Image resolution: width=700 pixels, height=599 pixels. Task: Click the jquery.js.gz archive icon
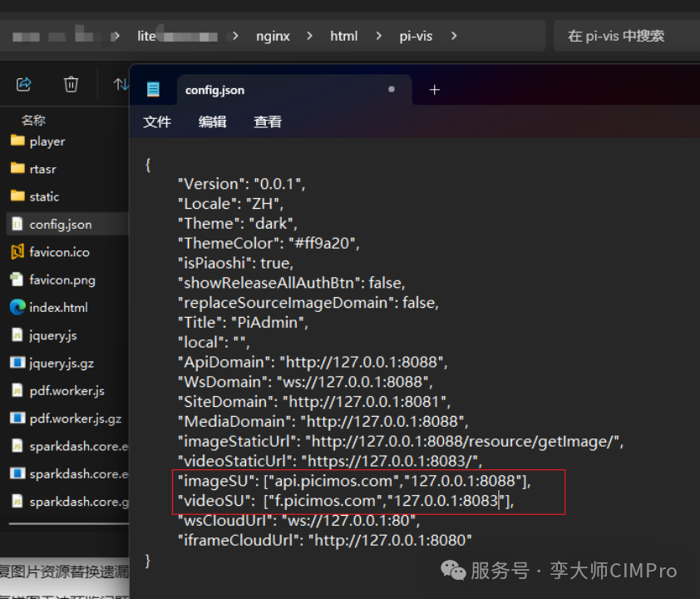click(x=17, y=362)
